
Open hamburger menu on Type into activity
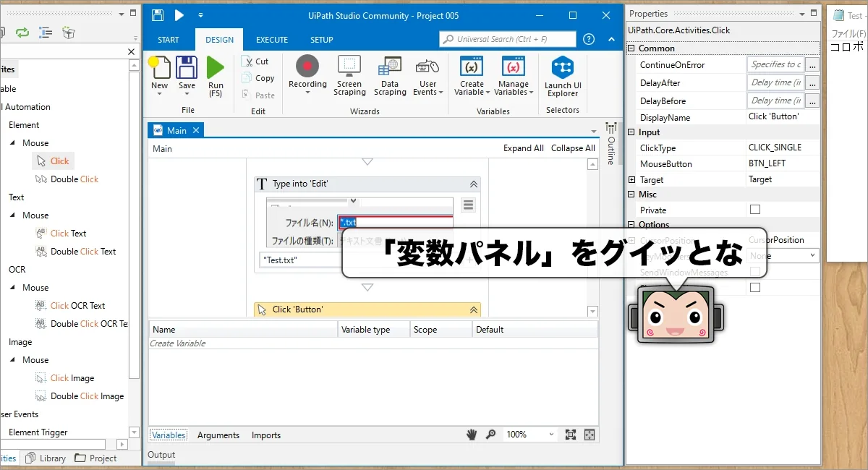[468, 205]
